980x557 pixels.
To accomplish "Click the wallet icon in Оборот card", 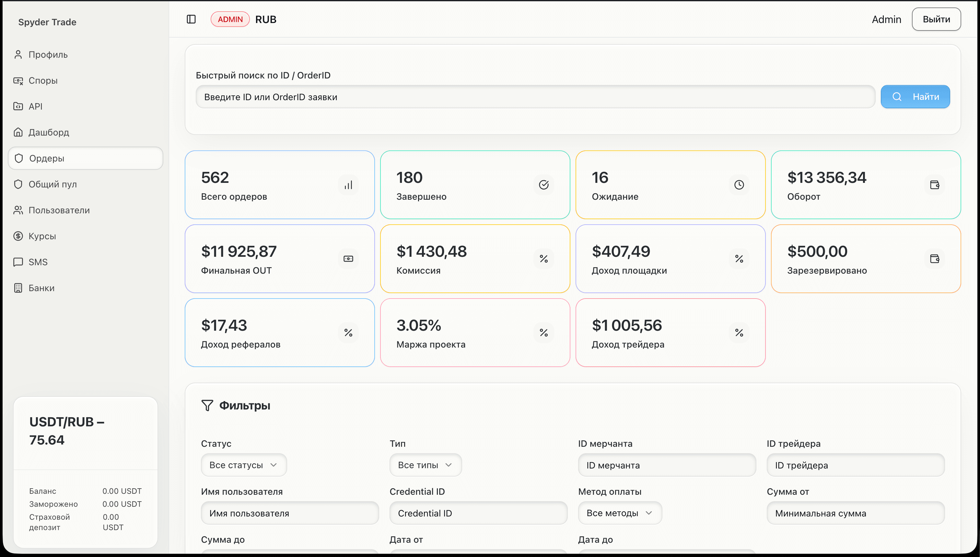I will pyautogui.click(x=934, y=185).
